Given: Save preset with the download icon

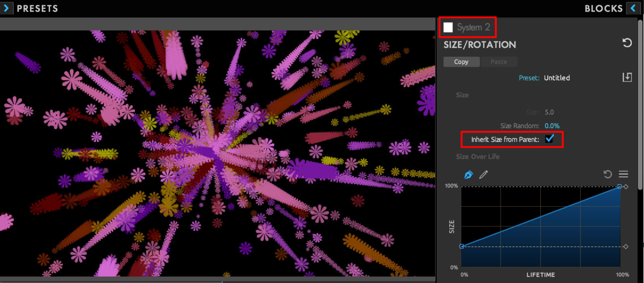Looking at the screenshot, I should pyautogui.click(x=627, y=77).
